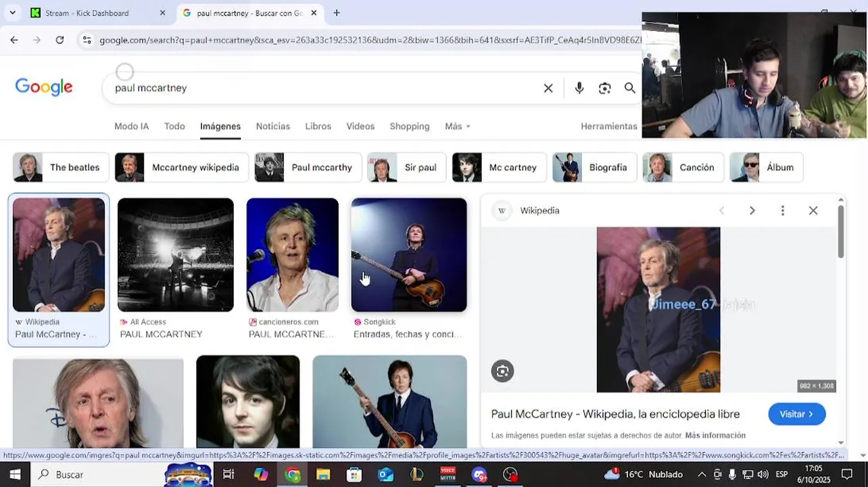Filter by Álbum chip
The image size is (868, 487).
[766, 167]
